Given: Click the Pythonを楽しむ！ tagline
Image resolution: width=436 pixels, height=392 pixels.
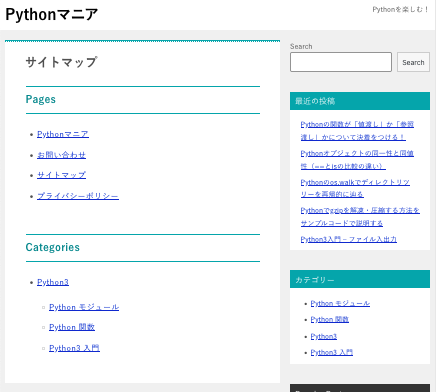Looking at the screenshot, I should click(400, 9).
